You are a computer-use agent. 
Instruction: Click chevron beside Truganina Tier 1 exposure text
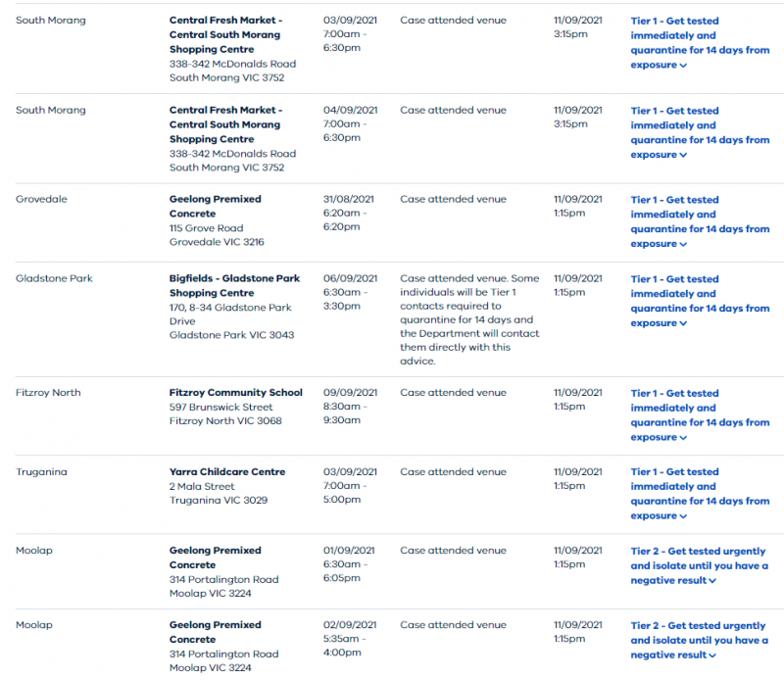pyautogui.click(x=683, y=516)
